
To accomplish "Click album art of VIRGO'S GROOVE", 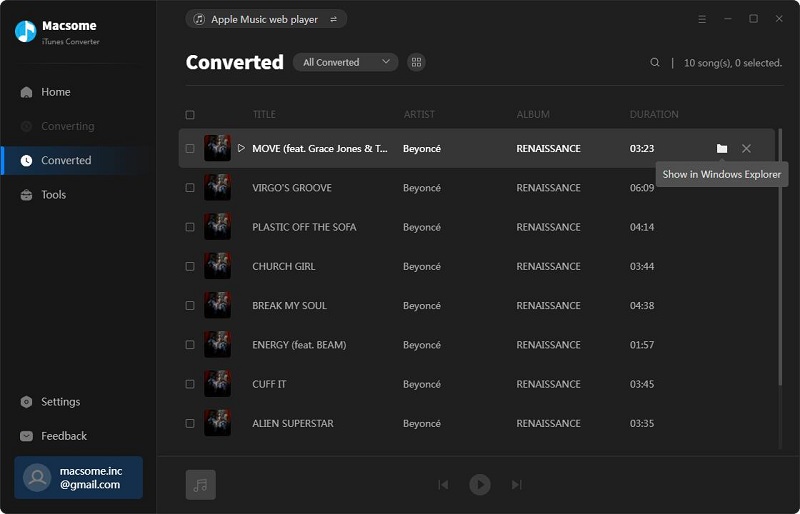I will pos(217,187).
